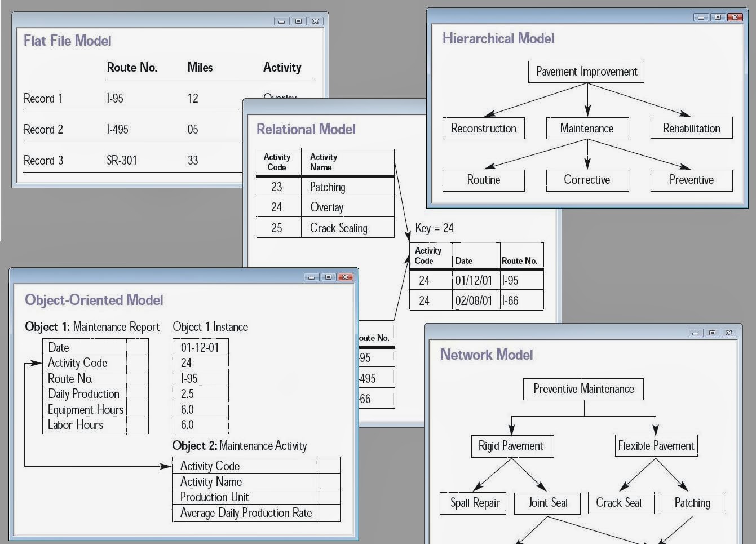Choose the Corrective maintenance box
Viewport: 756px width, 544px height.
coord(587,180)
